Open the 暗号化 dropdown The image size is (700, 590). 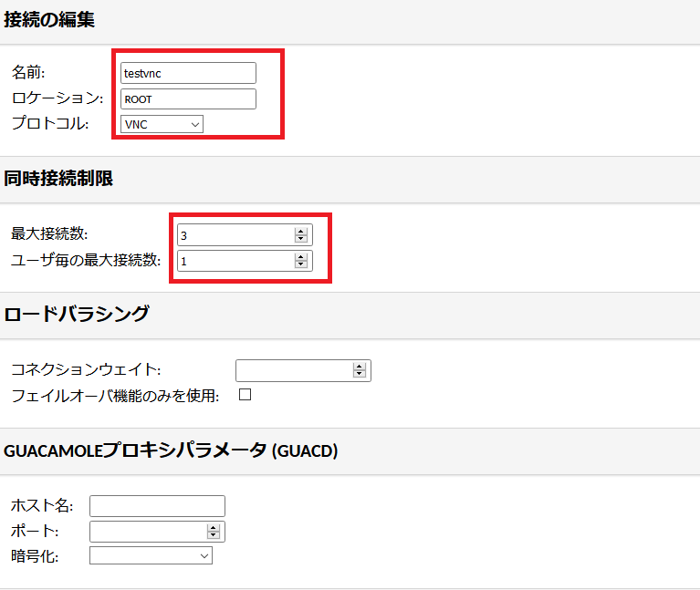[x=151, y=555]
